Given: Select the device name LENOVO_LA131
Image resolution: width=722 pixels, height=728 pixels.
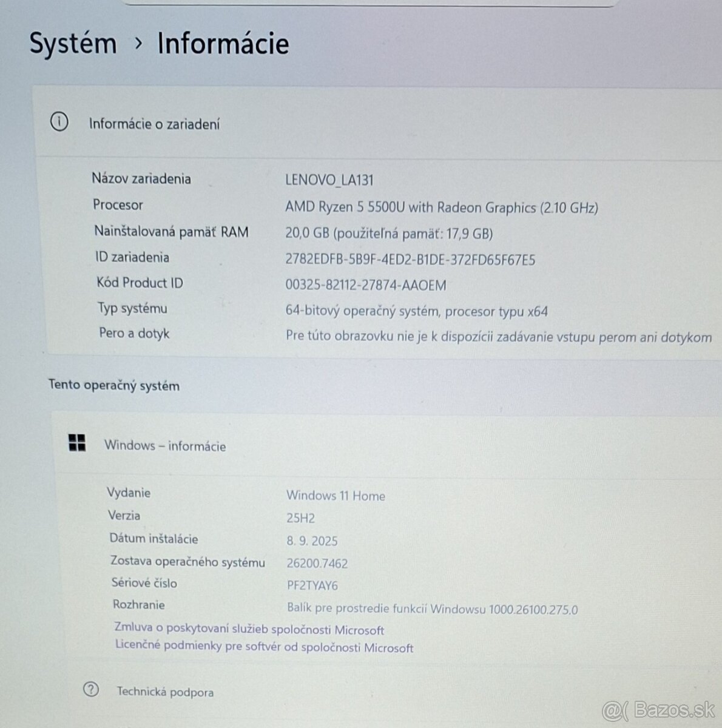Looking at the screenshot, I should pos(330,180).
